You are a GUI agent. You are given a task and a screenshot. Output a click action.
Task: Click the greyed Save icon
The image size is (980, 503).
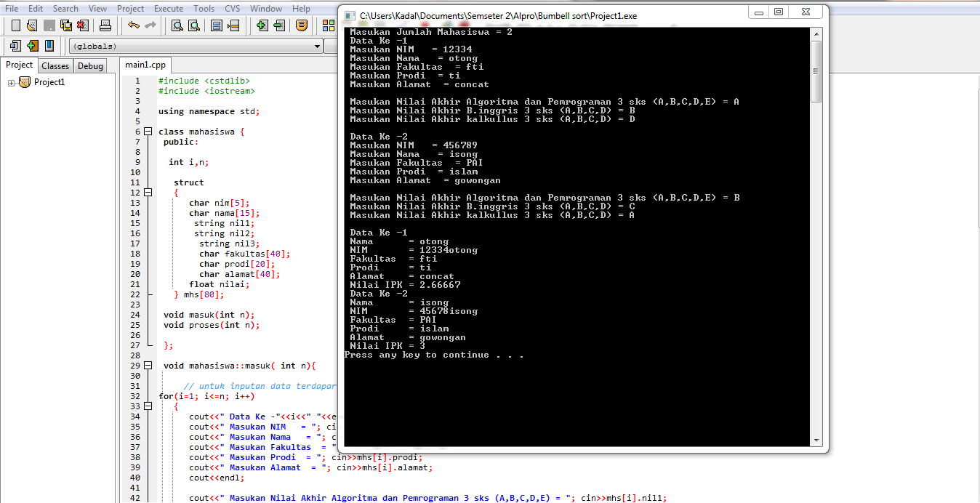[x=49, y=25]
